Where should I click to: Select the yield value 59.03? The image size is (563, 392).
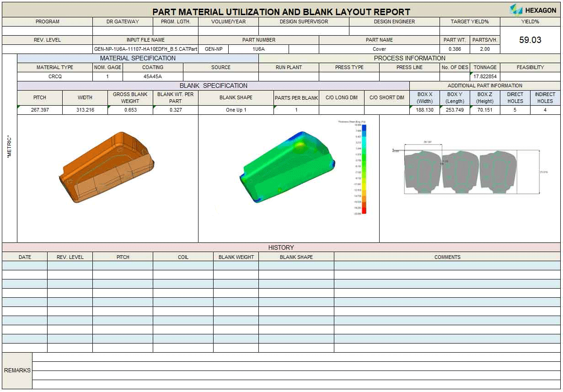(530, 40)
